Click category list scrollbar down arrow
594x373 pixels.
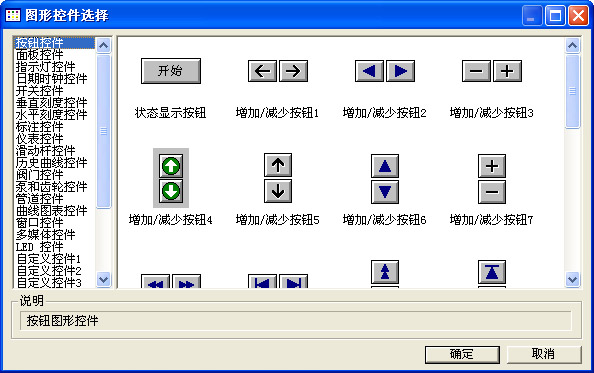click(103, 280)
